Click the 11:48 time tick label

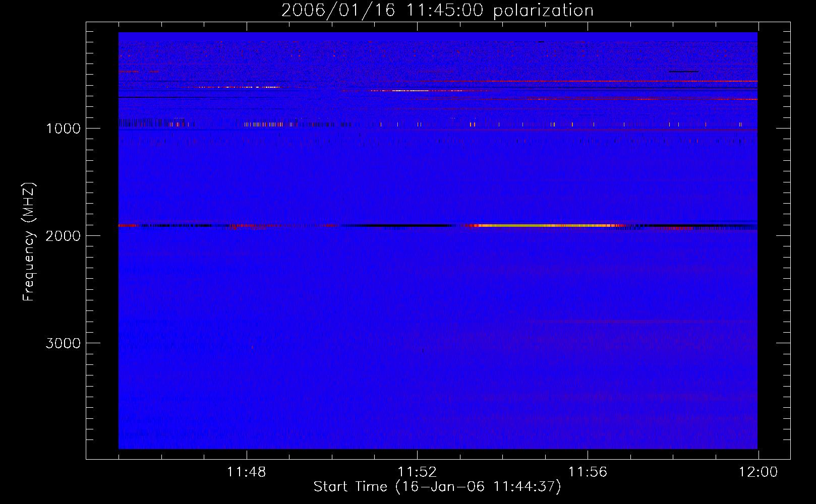pyautogui.click(x=246, y=472)
